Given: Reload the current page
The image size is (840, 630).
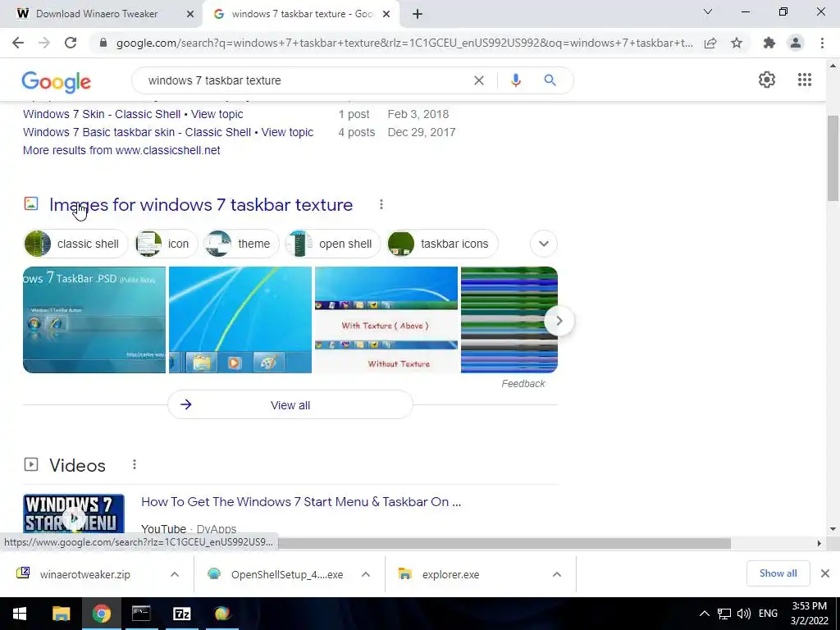Looking at the screenshot, I should [71, 43].
